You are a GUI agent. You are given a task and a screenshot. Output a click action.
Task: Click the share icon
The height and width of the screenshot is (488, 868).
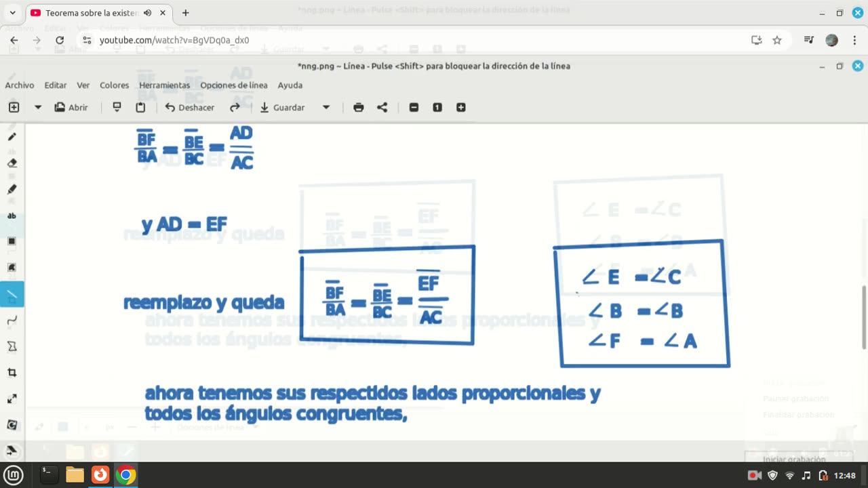pos(382,107)
